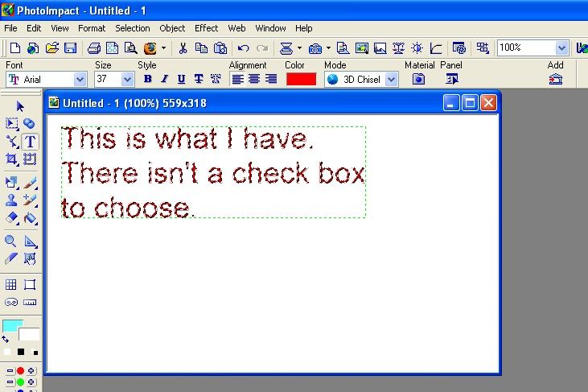Toggle the ruler display icon
588x392 pixels.
(x=30, y=303)
